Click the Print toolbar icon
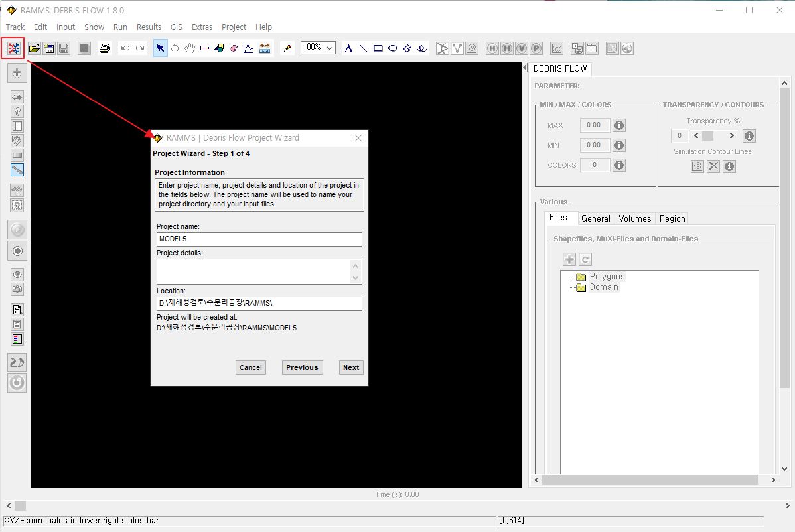 104,48
